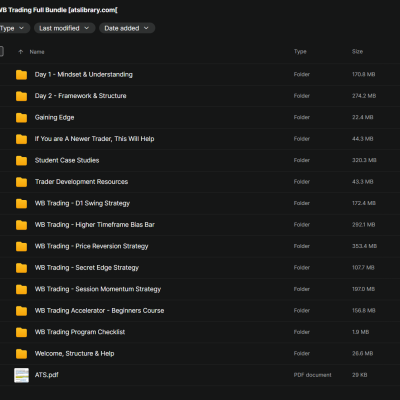Click the 26.6 MB size value
The width and height of the screenshot is (400, 400).
pyautogui.click(x=363, y=353)
